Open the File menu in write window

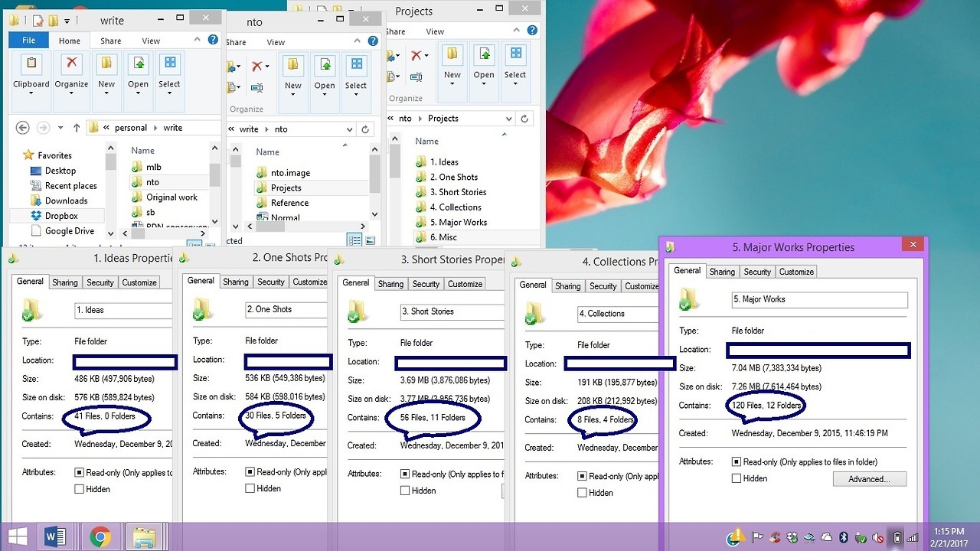[28, 41]
